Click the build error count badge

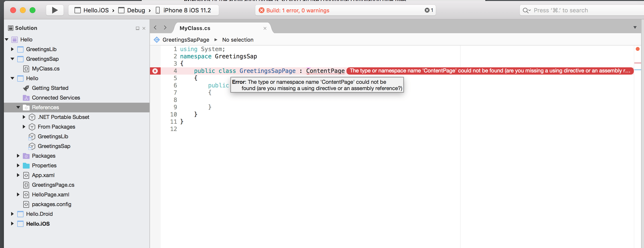pyautogui.click(x=429, y=10)
